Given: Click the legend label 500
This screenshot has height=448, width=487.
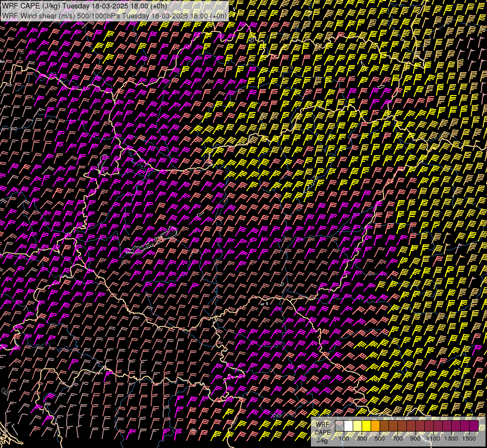Looking at the screenshot, I should click(x=380, y=439).
